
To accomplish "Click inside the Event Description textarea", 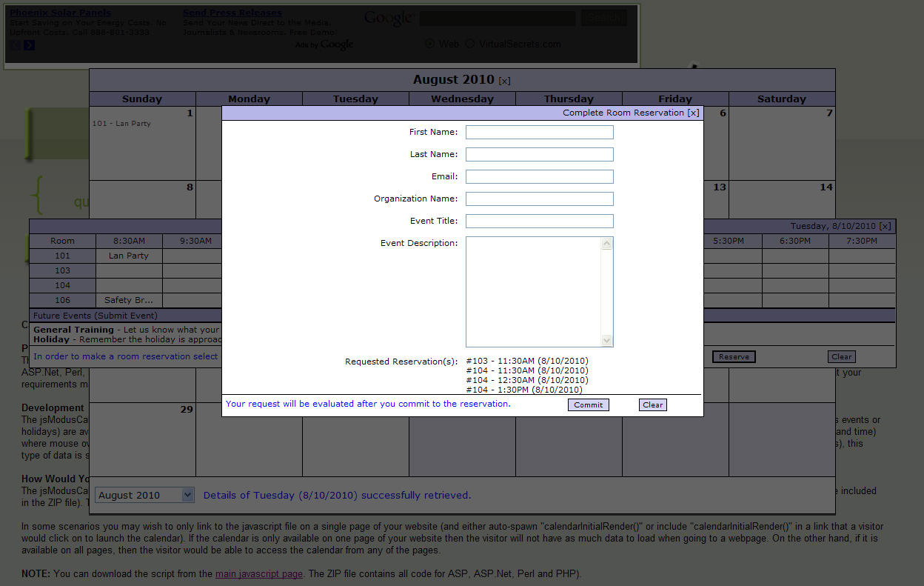I will [534, 292].
